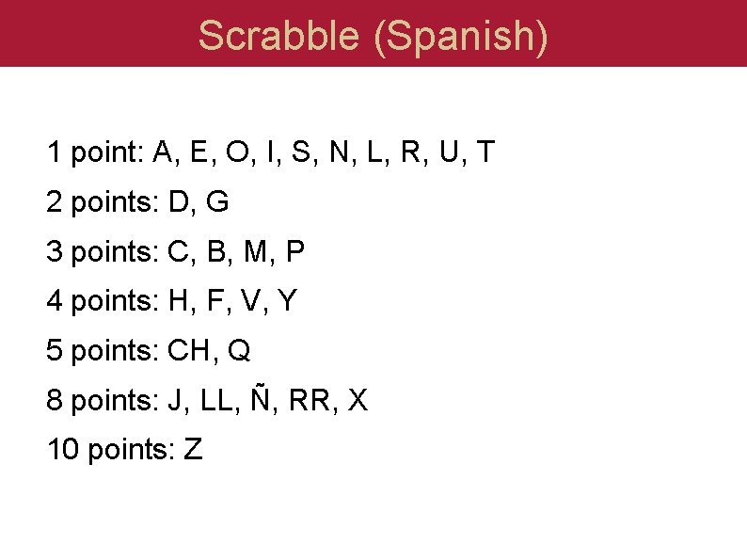
Task: Click the word Scrabble in the header
Action: click(x=278, y=35)
